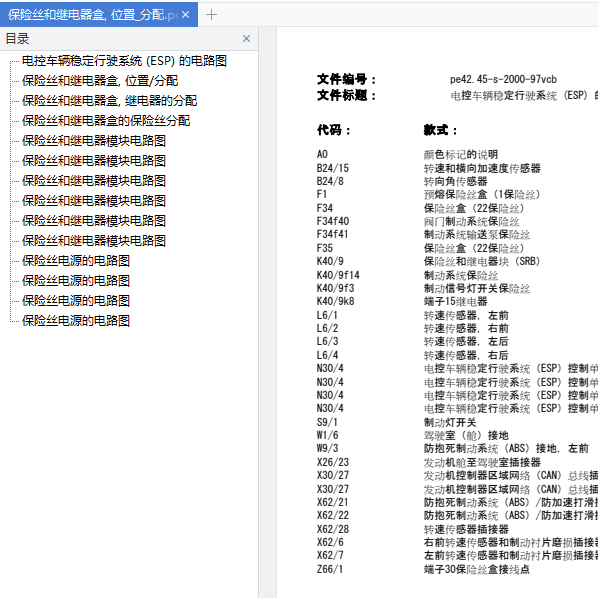Viewport: 598px width, 598px height.
Task: Click code X62/22
Action: (x=333, y=515)
